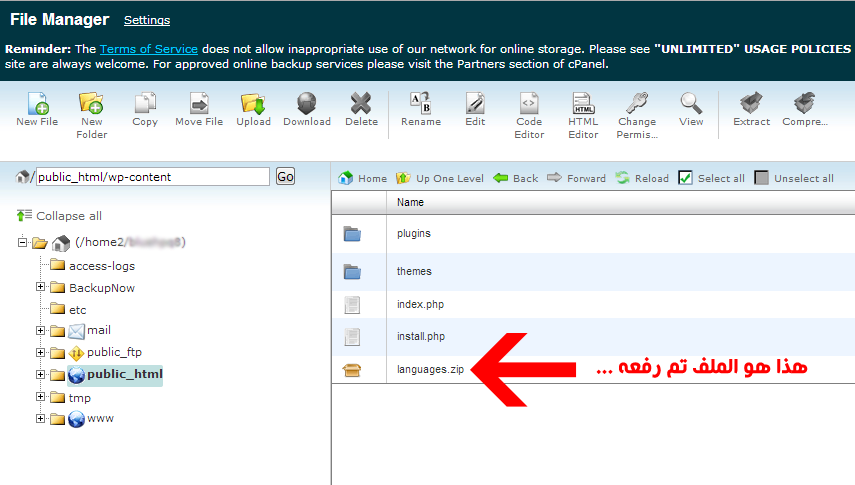The height and width of the screenshot is (485, 855).
Task: Check the Select all checkbox
Action: (x=685, y=178)
